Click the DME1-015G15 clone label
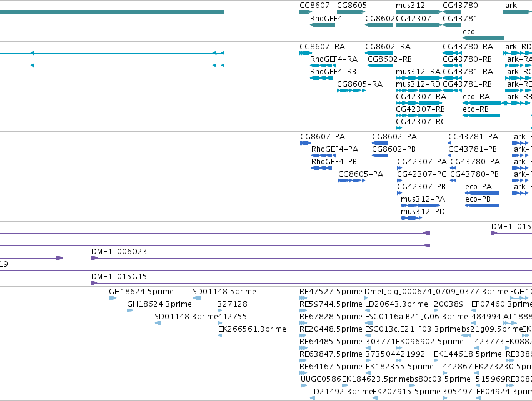Screen dimensions: 532x401 (119, 277)
